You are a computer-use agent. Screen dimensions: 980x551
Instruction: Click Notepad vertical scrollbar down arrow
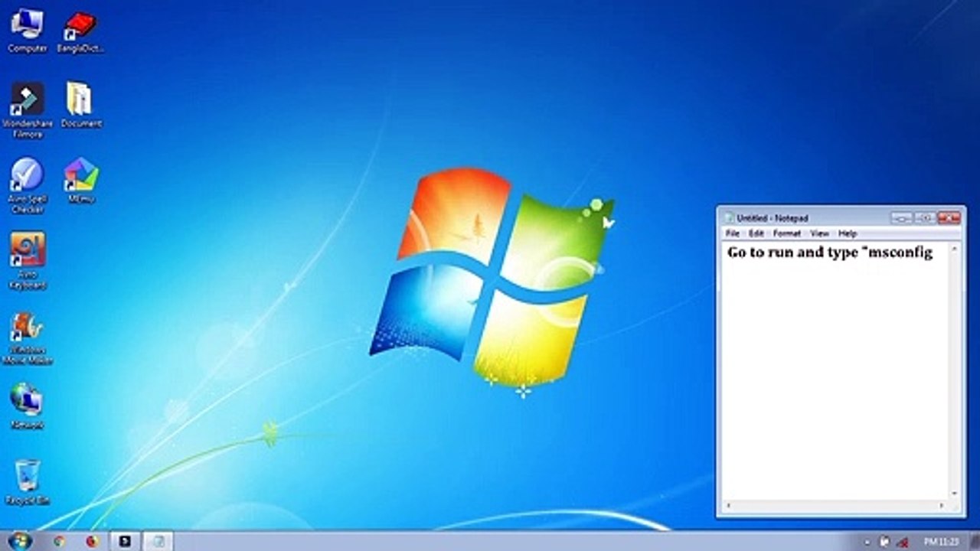pyautogui.click(x=954, y=494)
